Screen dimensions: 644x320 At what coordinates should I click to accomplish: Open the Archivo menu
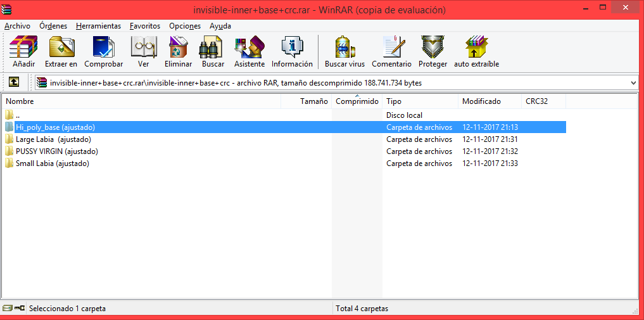[x=17, y=26]
